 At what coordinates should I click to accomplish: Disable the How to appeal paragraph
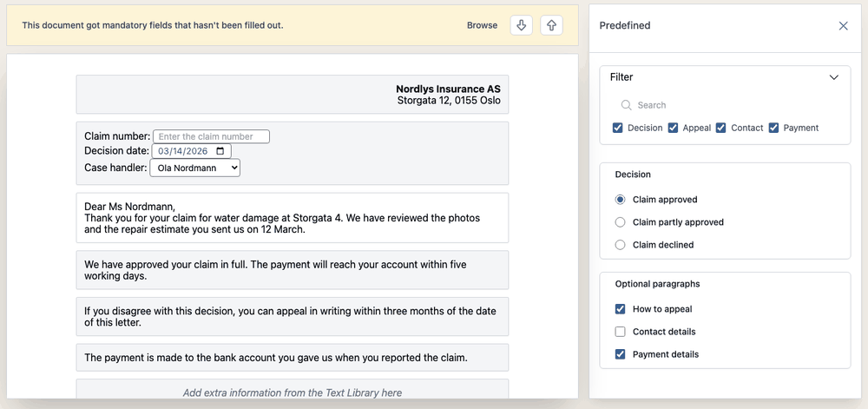click(621, 309)
